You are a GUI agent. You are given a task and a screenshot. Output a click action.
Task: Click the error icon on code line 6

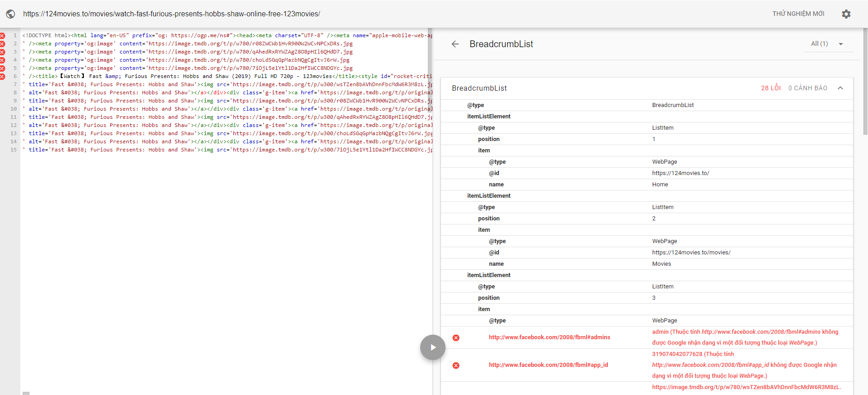(x=2, y=76)
